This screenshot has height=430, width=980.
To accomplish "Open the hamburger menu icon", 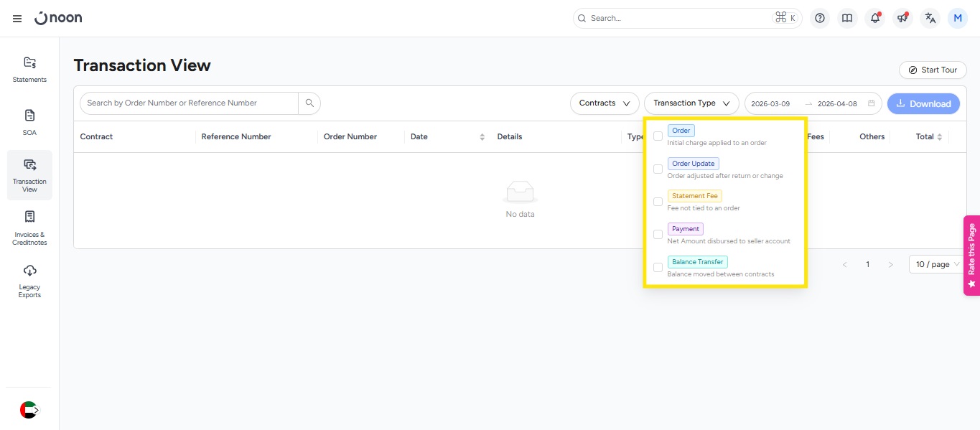I will tap(17, 19).
